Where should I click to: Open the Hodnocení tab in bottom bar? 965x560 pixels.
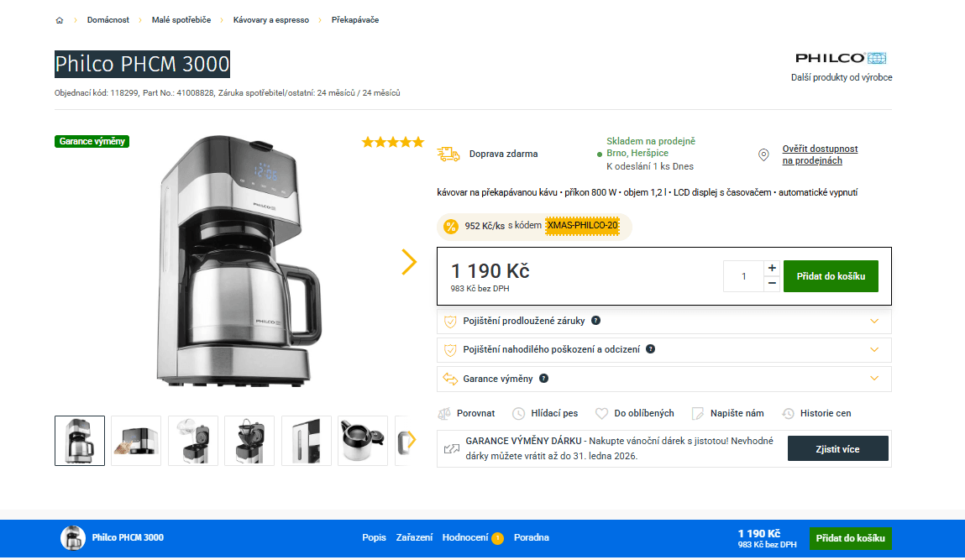[x=465, y=537]
